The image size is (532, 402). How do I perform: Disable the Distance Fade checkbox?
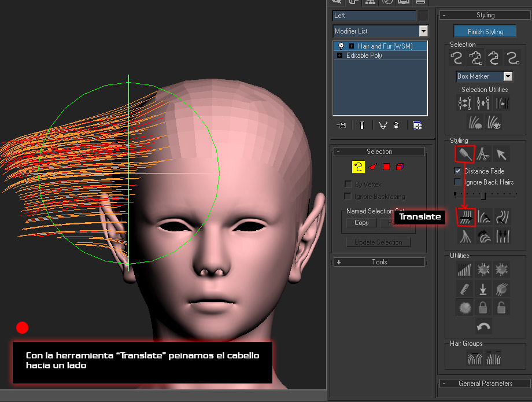point(458,171)
